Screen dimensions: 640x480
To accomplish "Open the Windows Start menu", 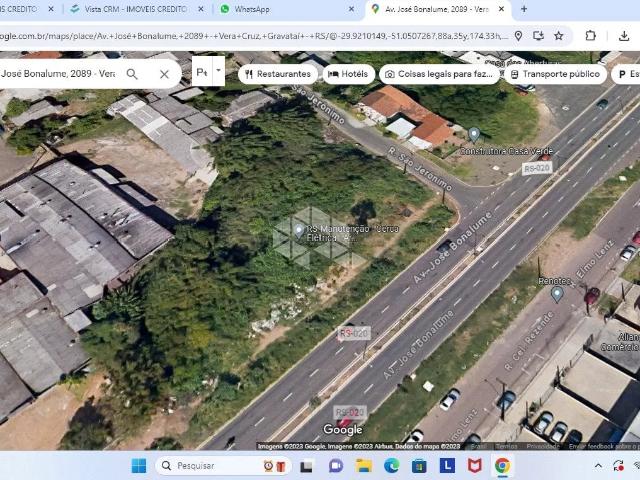I will (139, 466).
